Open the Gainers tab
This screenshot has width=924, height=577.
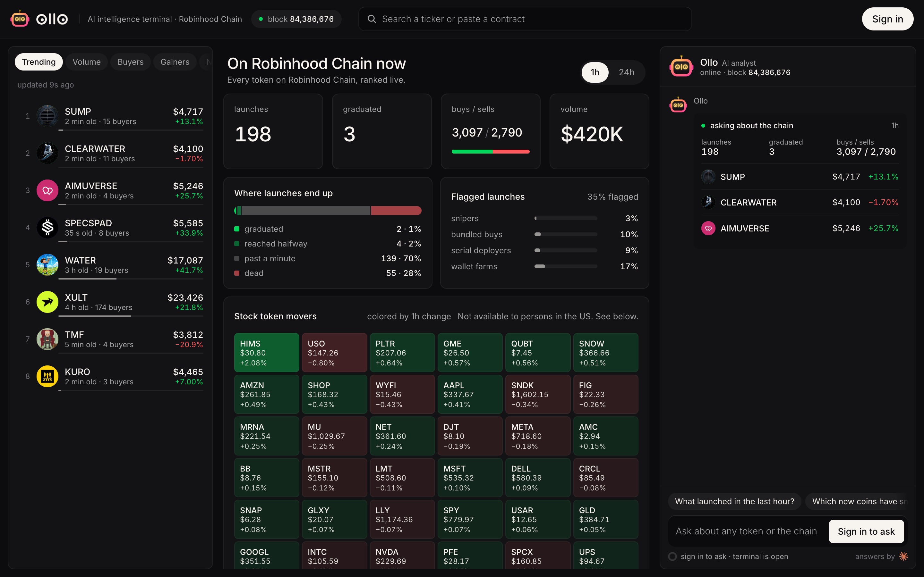pyautogui.click(x=175, y=62)
